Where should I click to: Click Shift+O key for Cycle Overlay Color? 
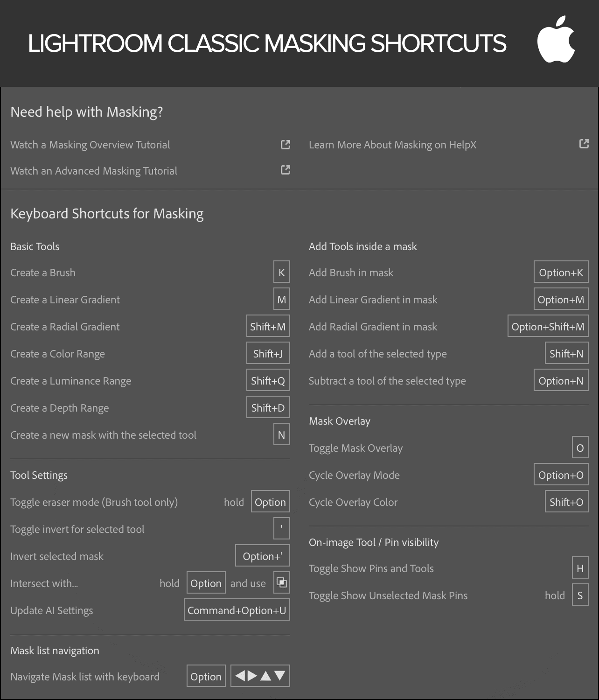coord(567,501)
